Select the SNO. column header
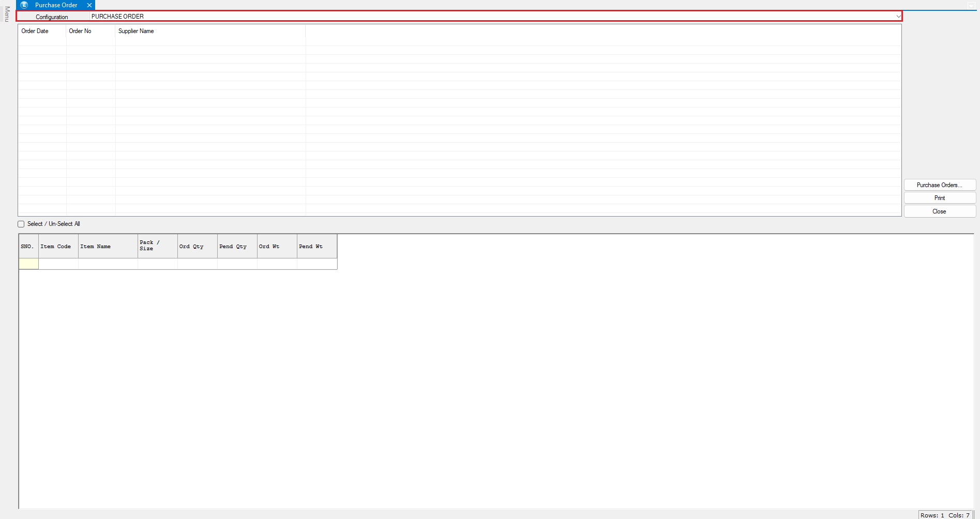Screen dimensions: 980x519 click(28, 247)
